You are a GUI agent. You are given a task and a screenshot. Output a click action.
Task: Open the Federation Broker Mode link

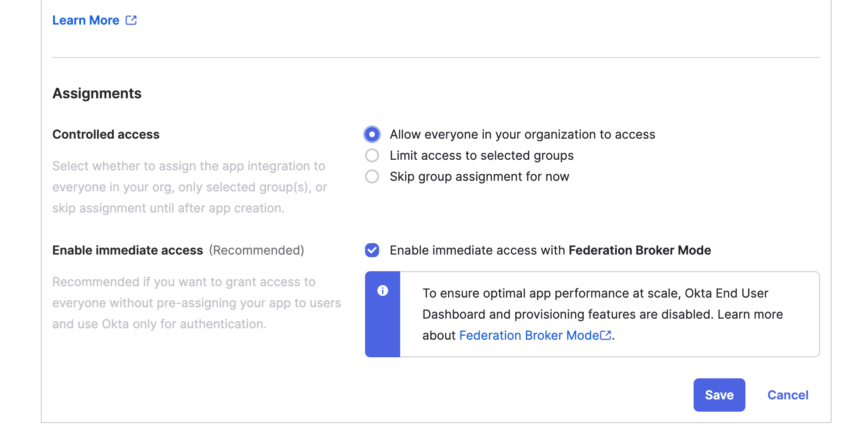click(529, 335)
